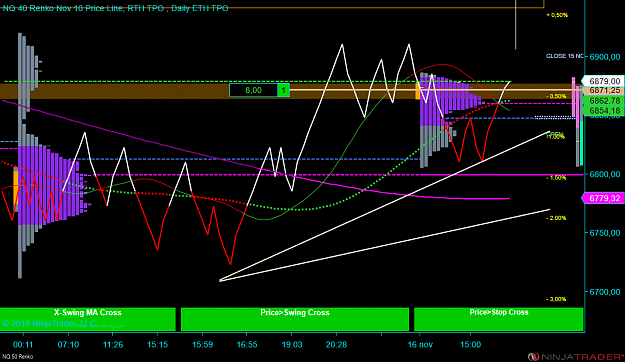Click the 15:15 time axis label
625x362 pixels.
(157, 344)
